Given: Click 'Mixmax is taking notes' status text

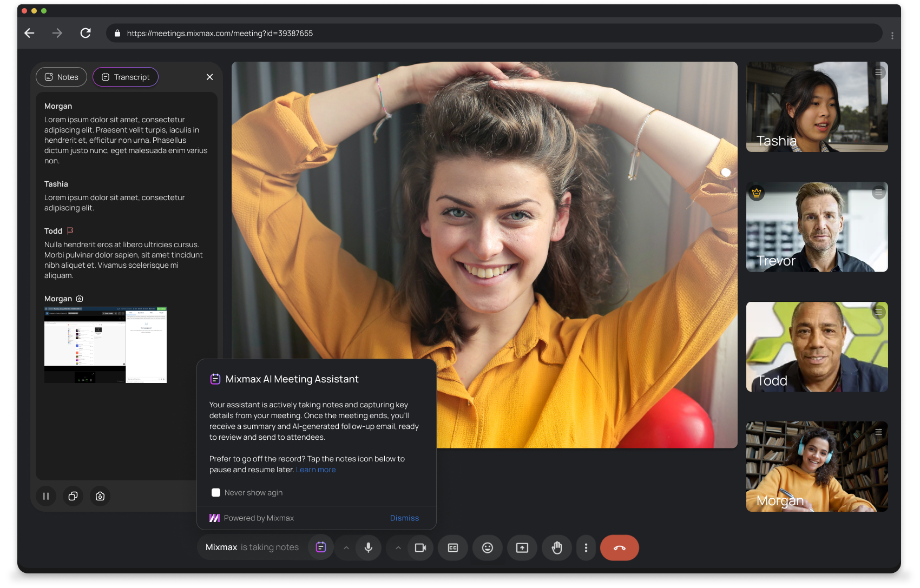Looking at the screenshot, I should pyautogui.click(x=252, y=547).
